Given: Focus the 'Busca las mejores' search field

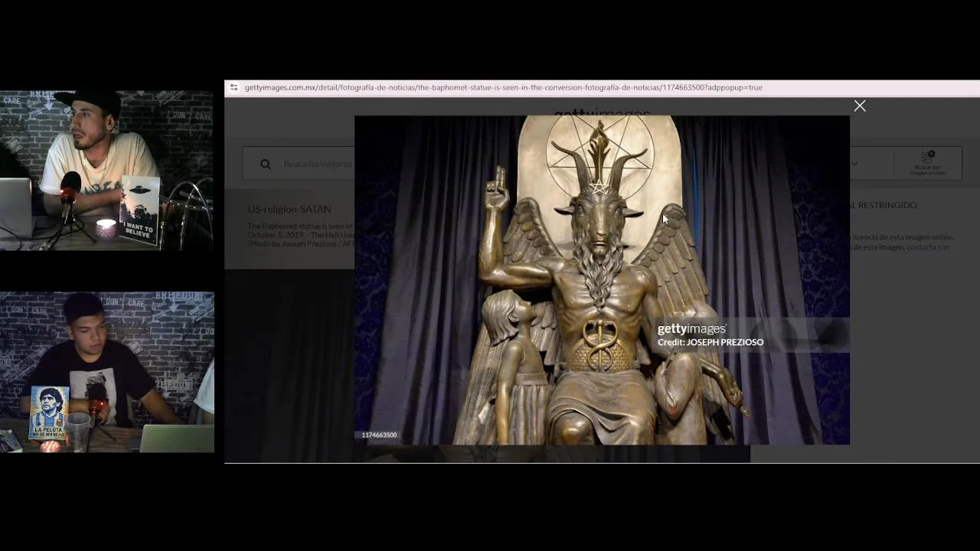Looking at the screenshot, I should point(318,164).
